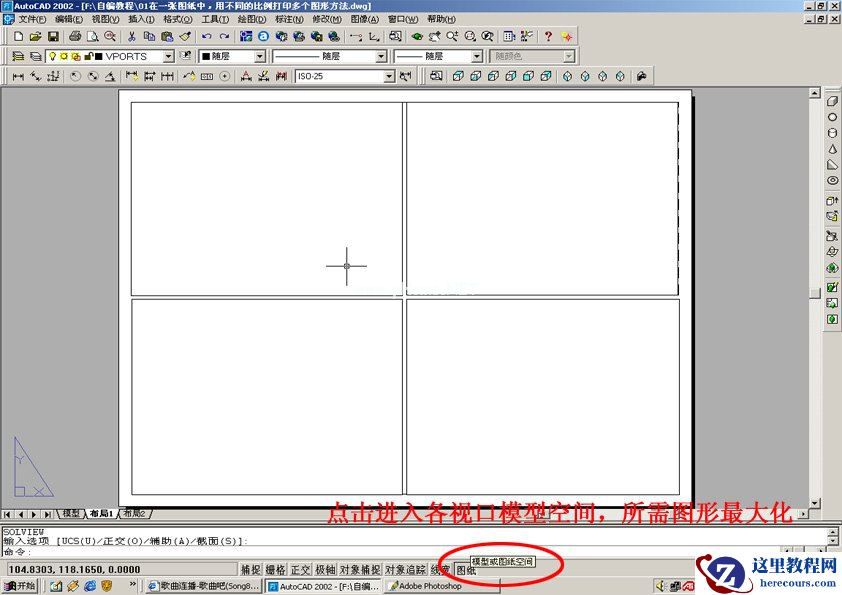Switch to the 模型 tab
The image size is (842, 595).
[x=71, y=513]
